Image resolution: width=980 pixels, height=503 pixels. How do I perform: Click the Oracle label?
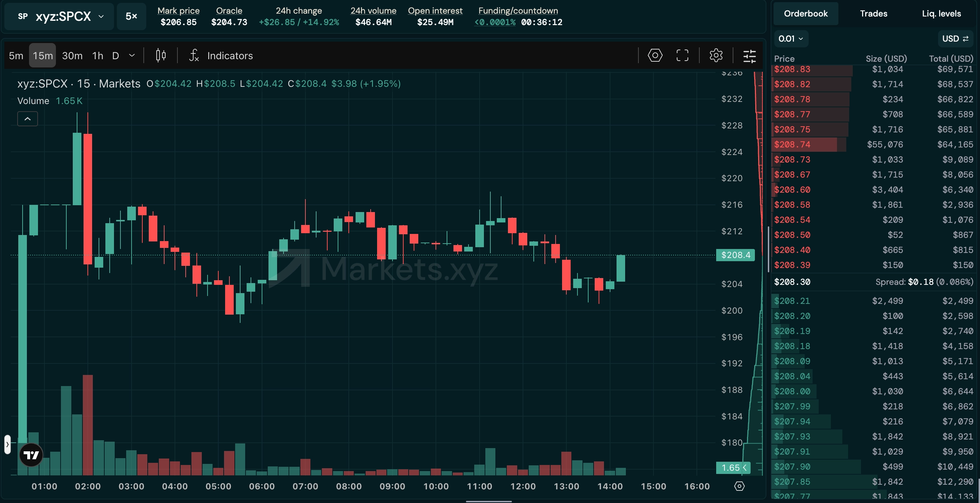(x=229, y=11)
